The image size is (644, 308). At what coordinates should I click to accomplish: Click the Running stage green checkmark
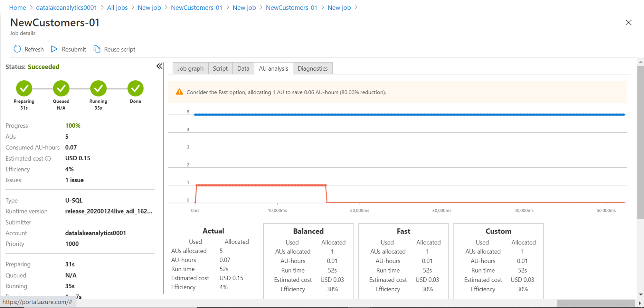click(98, 88)
